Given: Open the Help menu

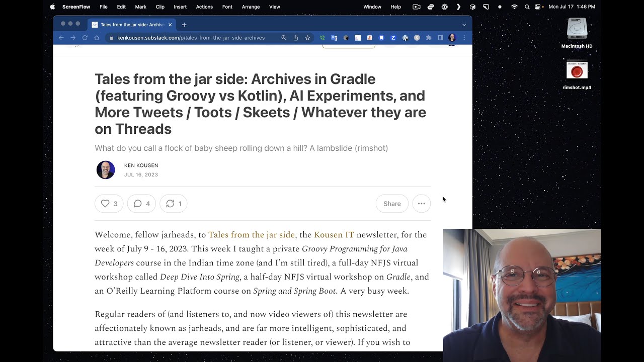Looking at the screenshot, I should click(x=396, y=7).
